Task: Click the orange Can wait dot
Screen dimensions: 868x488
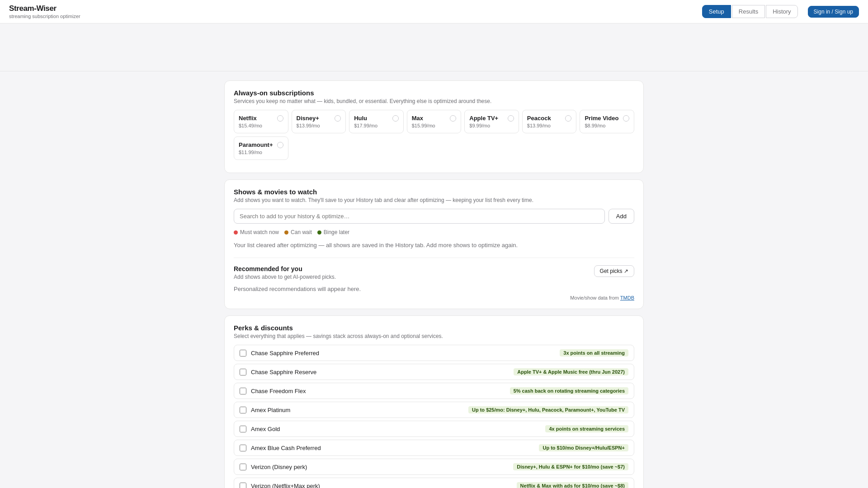Action: (x=286, y=233)
